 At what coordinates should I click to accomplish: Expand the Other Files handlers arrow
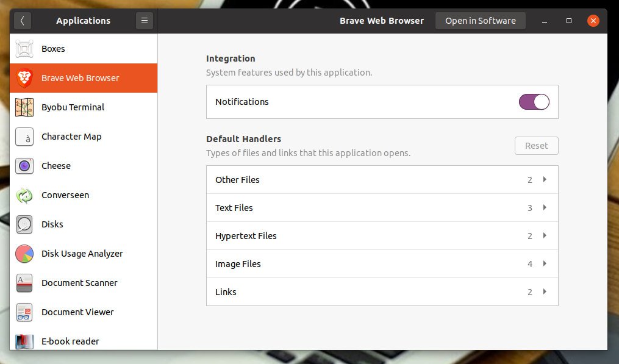544,180
